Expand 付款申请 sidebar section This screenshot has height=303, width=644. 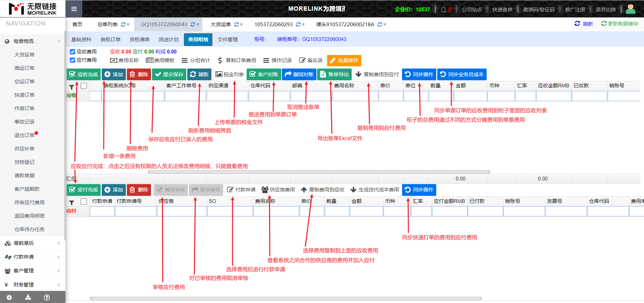point(32,257)
